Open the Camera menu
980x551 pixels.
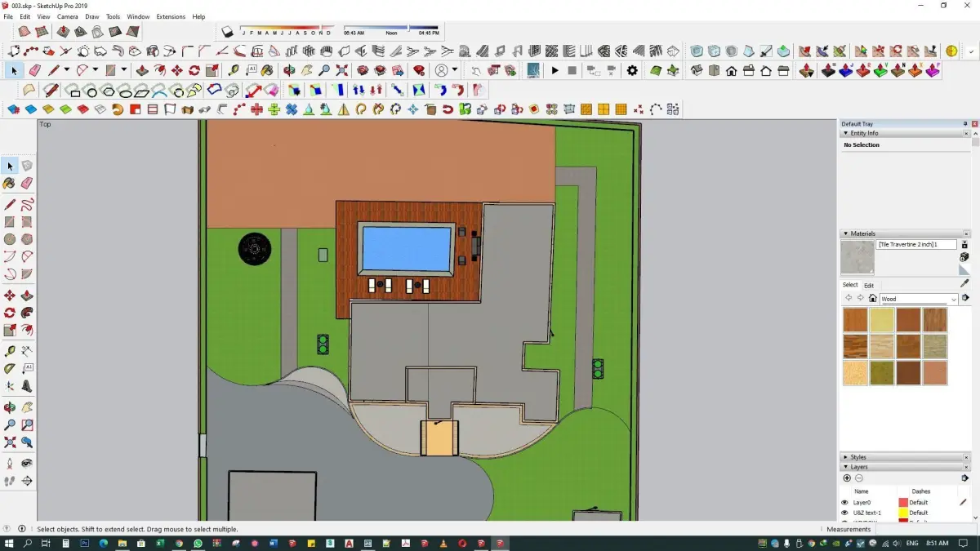[x=68, y=16]
